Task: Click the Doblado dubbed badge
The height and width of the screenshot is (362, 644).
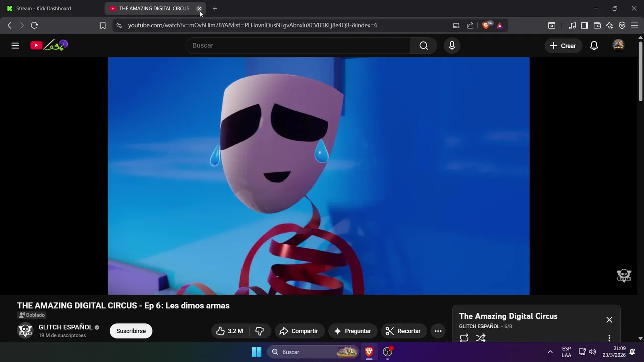Action: (32, 315)
